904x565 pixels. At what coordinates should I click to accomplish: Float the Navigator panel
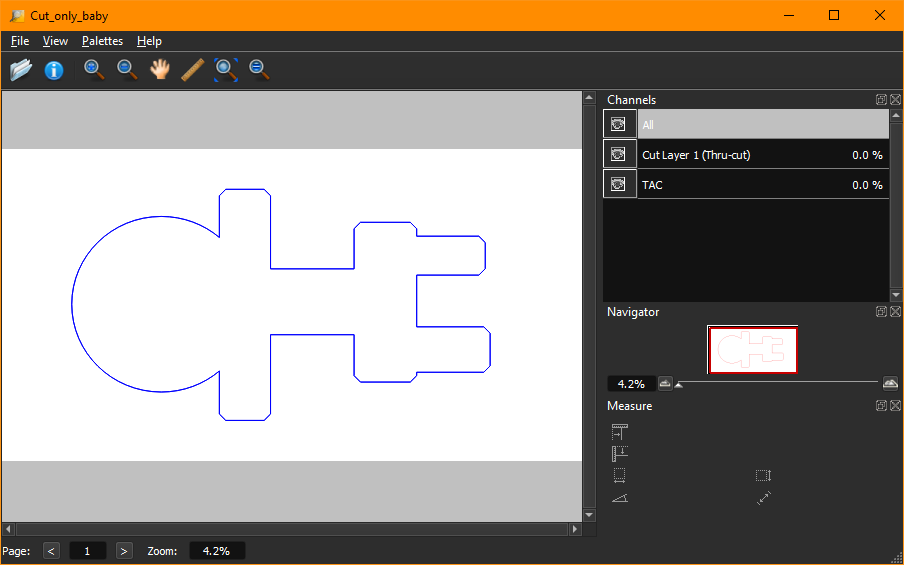coord(881,312)
